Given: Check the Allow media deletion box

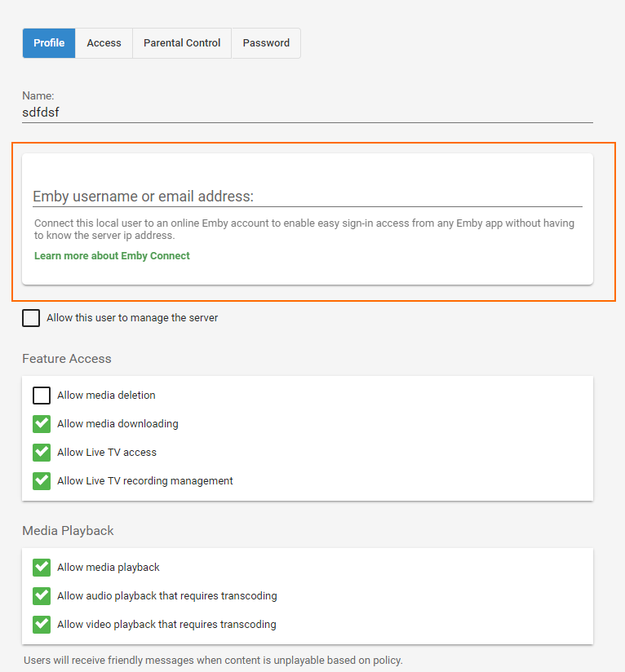Looking at the screenshot, I should coord(42,396).
